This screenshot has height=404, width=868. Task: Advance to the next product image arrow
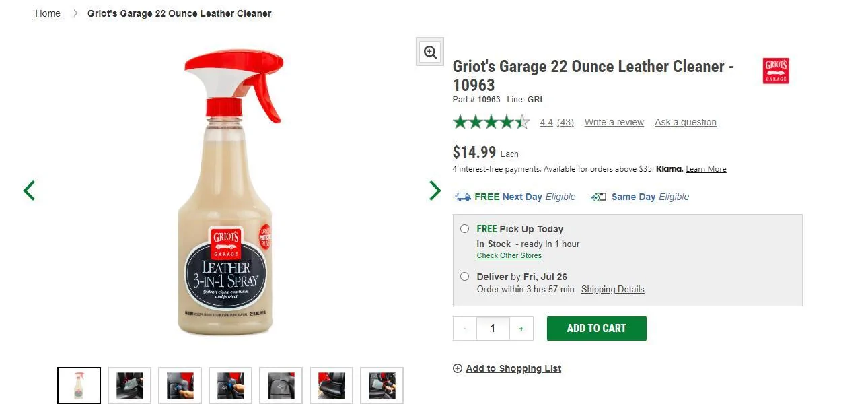435,191
